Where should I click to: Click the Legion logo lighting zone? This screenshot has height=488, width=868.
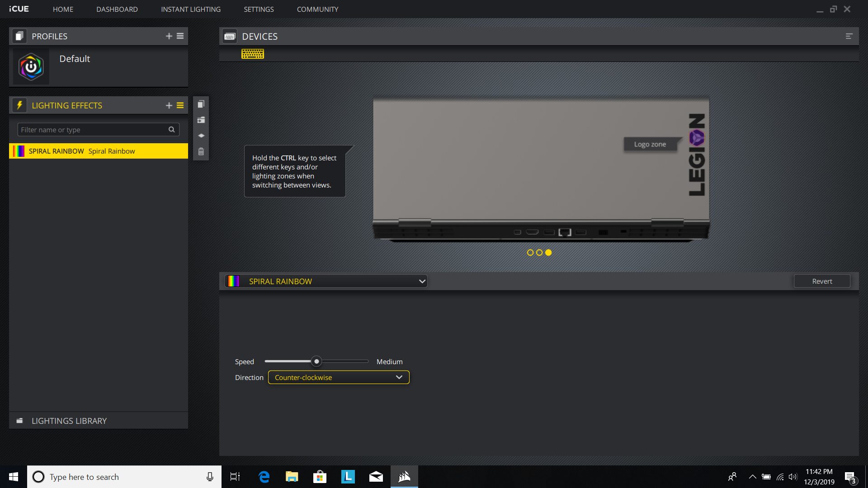click(697, 137)
